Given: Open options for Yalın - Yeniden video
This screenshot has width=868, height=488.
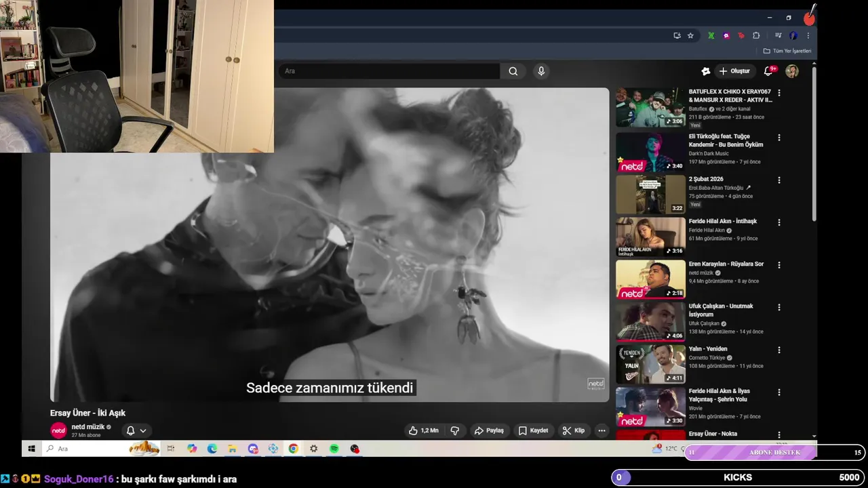Looking at the screenshot, I should (778, 350).
